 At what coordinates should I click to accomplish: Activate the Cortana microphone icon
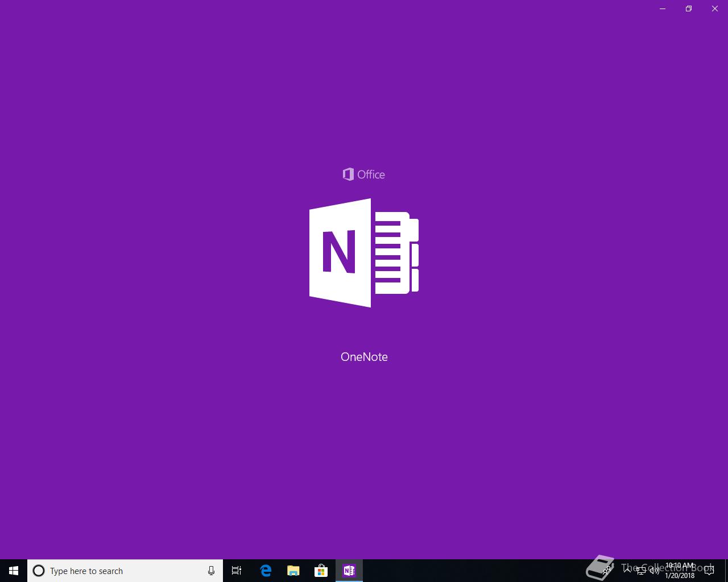(211, 571)
